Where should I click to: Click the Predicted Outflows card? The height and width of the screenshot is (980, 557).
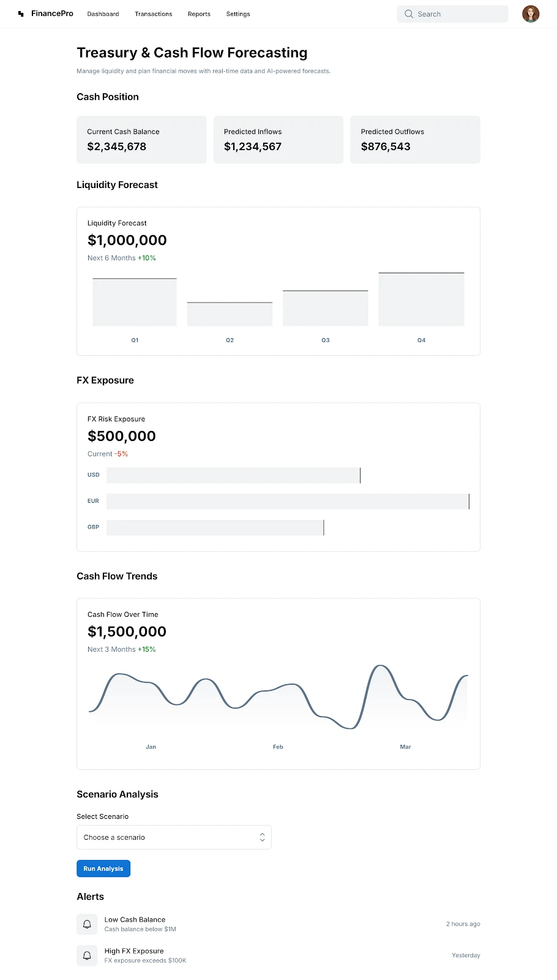(415, 140)
